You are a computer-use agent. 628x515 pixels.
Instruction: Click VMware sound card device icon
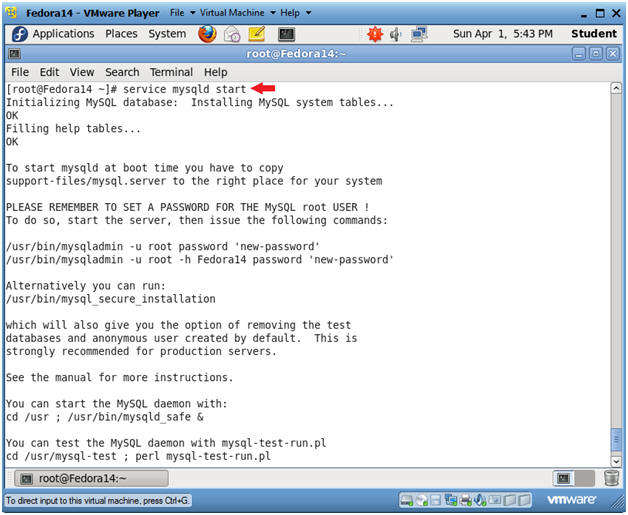tap(480, 500)
